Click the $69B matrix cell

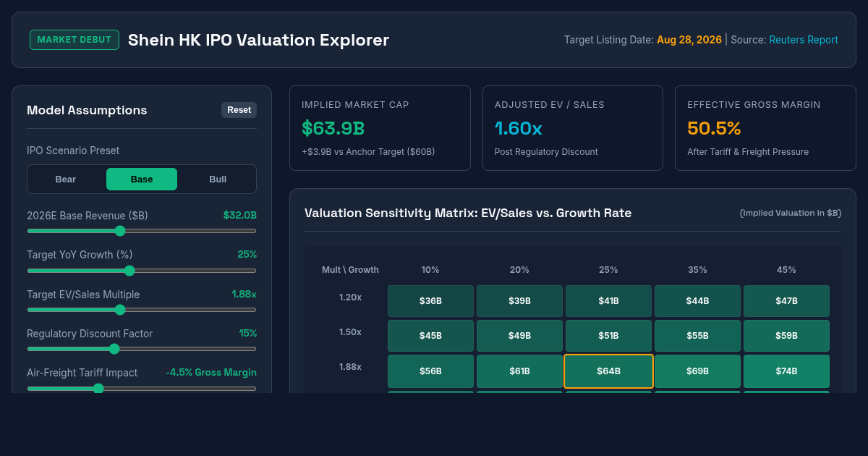point(697,371)
